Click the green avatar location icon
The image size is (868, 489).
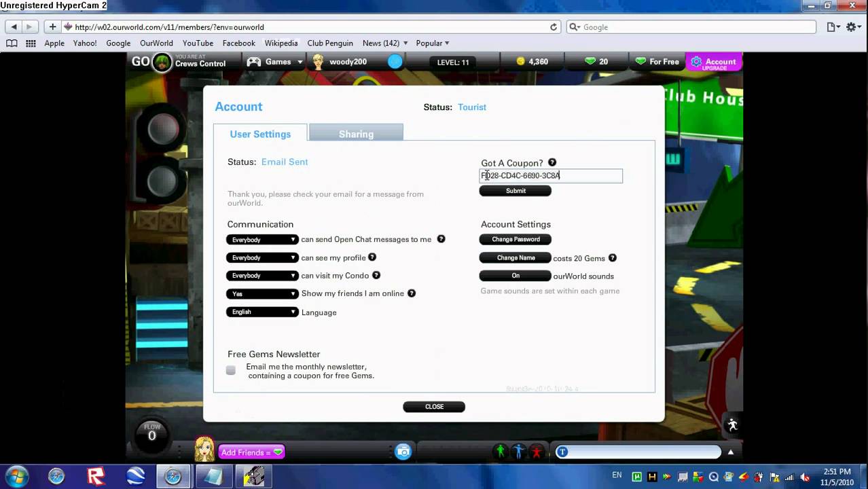[x=162, y=62]
